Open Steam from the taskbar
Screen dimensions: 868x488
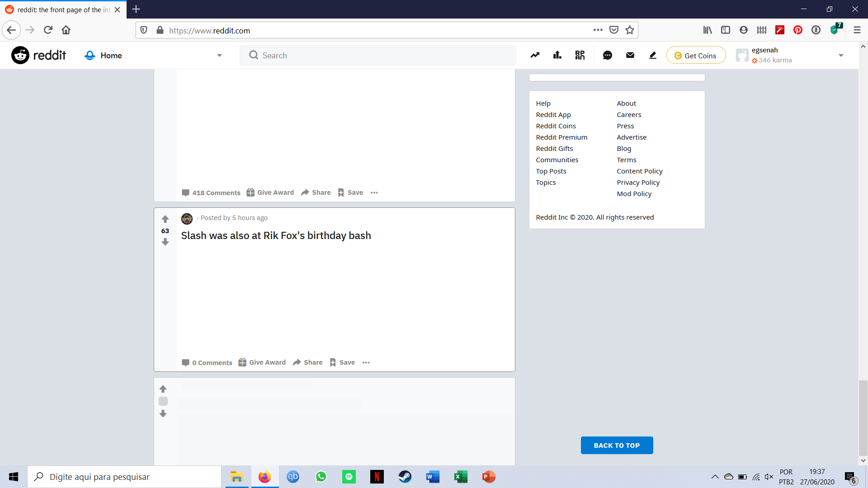pyautogui.click(x=405, y=477)
